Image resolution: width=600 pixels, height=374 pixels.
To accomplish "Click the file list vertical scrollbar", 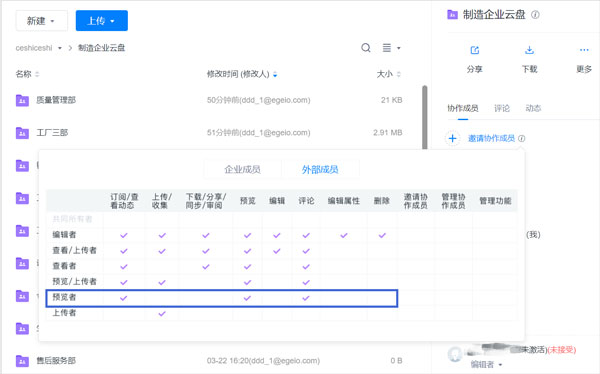I will pyautogui.click(x=425, y=117).
